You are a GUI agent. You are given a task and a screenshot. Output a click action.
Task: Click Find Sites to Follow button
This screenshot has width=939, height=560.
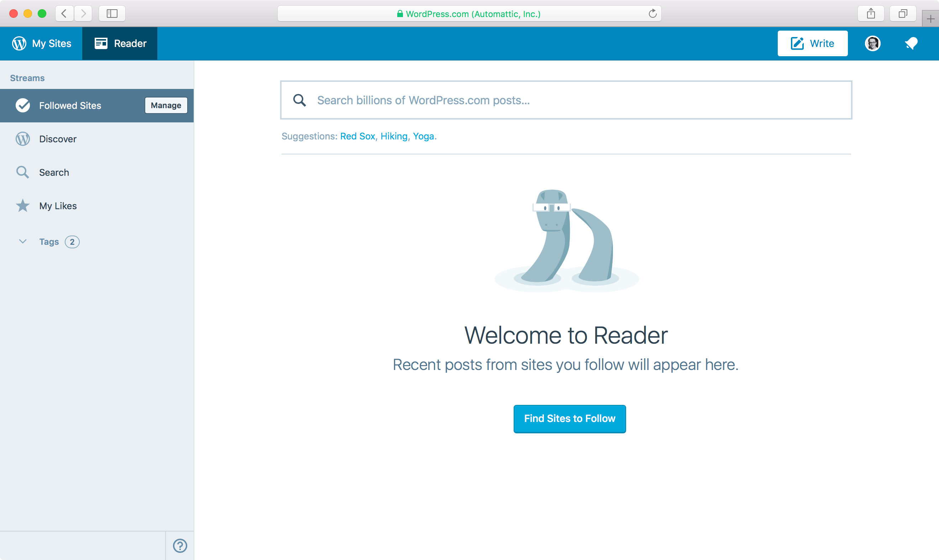570,419
